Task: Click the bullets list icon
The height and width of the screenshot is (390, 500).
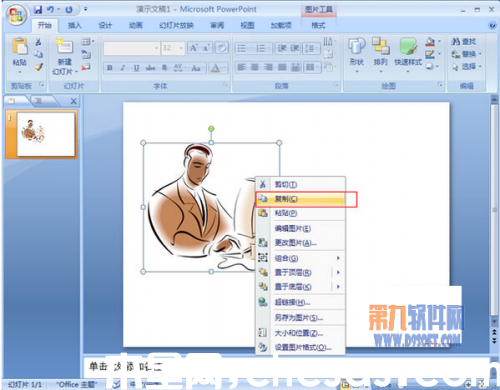Action: tap(242, 48)
